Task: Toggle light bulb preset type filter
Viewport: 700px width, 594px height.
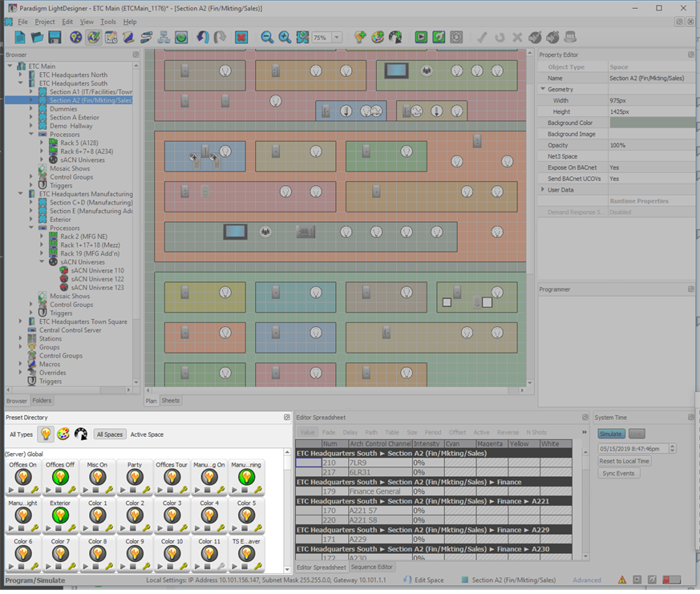Action: [46, 434]
